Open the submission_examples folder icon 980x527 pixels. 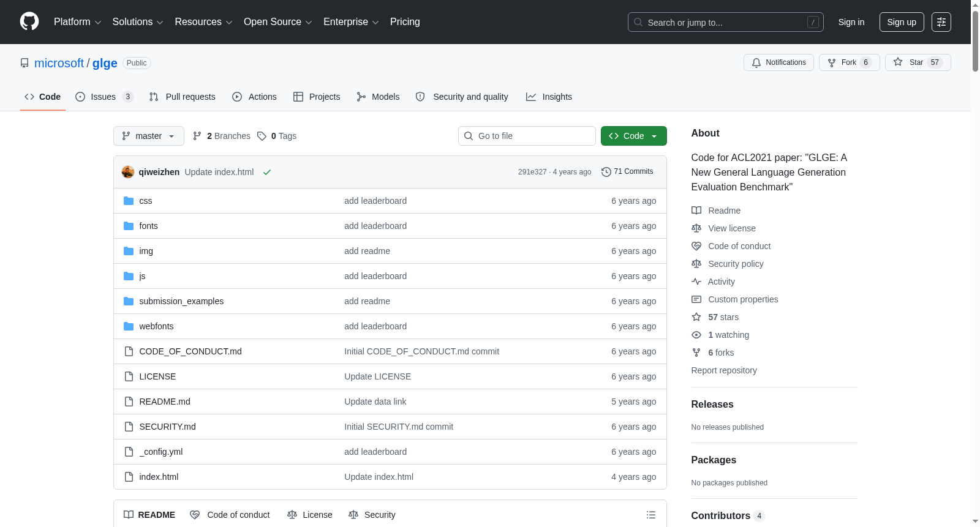coord(129,301)
